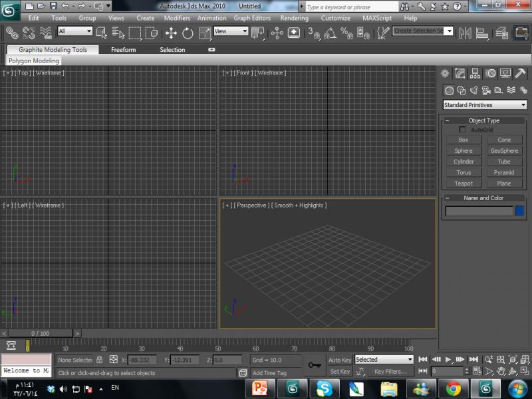This screenshot has height=399, width=532.
Task: Toggle Auto Key animation mode
Action: 340,360
